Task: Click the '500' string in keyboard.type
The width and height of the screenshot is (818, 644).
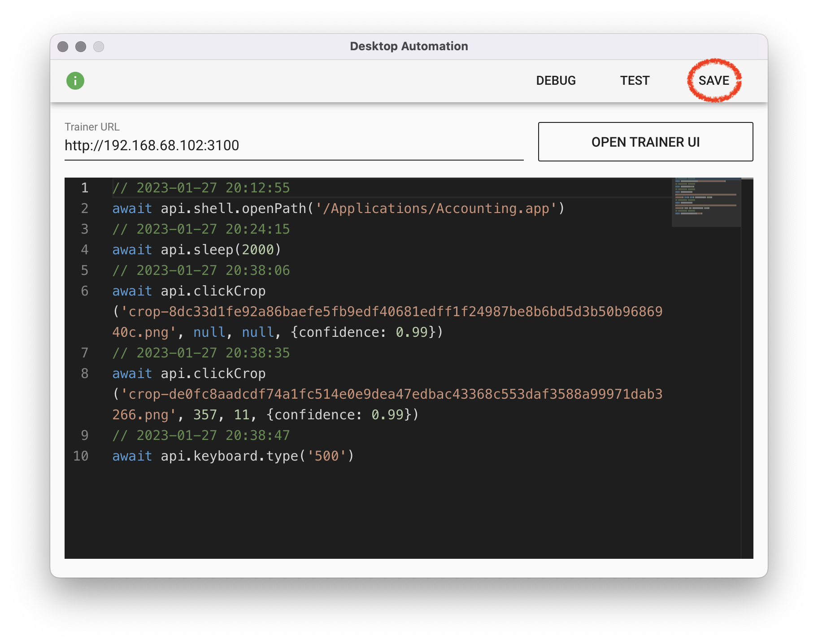Action: (x=326, y=456)
